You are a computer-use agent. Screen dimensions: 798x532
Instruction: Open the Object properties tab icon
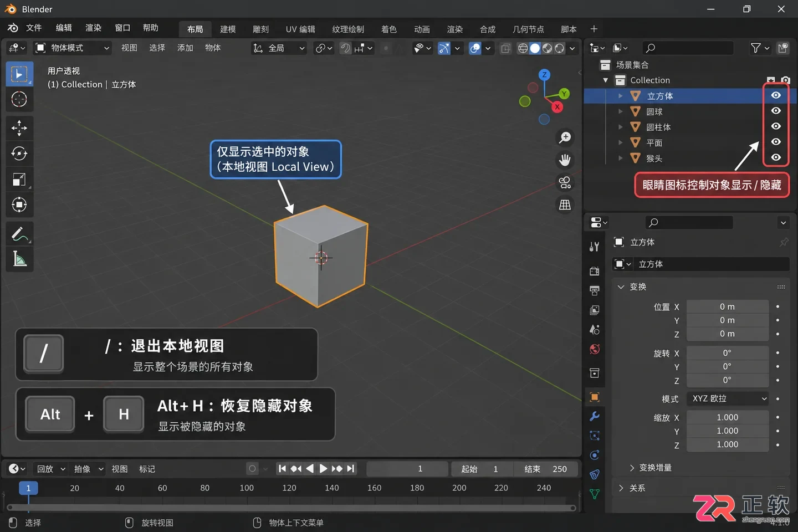[x=595, y=397]
